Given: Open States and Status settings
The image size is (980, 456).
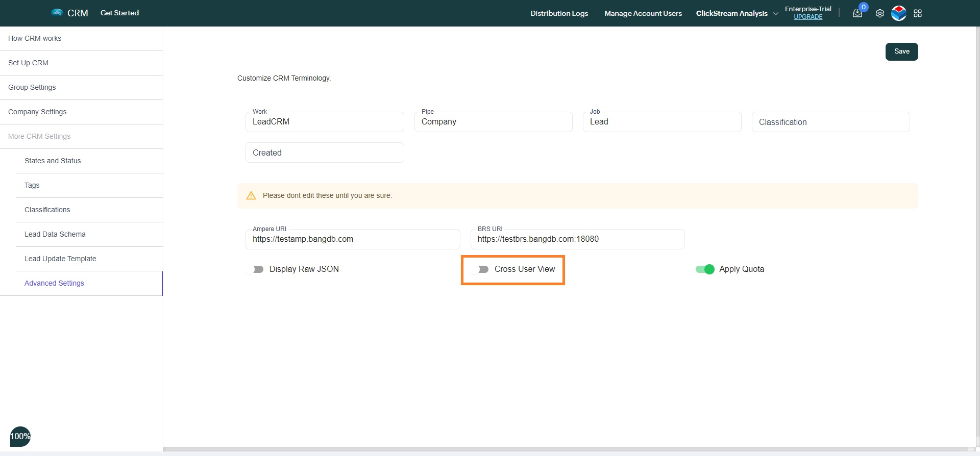Looking at the screenshot, I should [x=90, y=161].
